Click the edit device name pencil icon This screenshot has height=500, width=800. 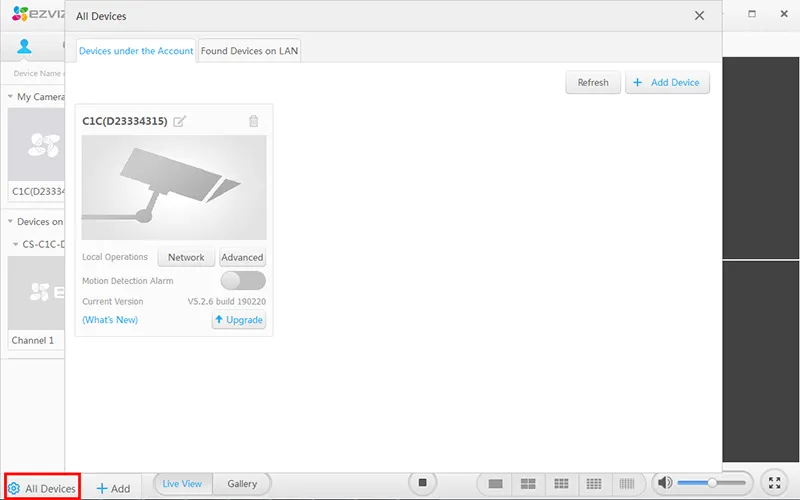tap(180, 121)
